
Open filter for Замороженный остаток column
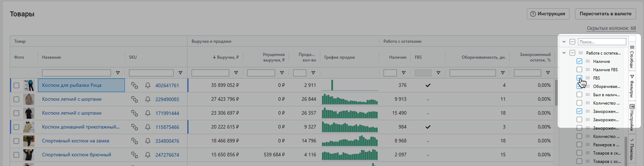548,73
